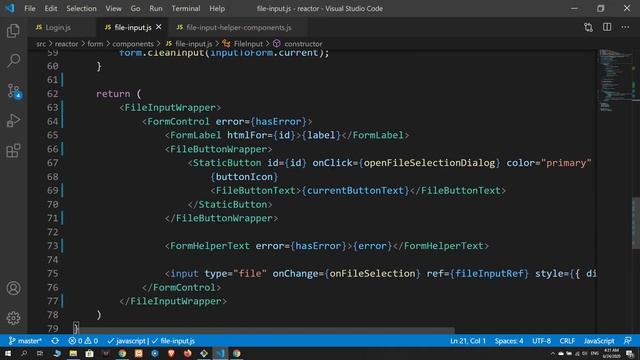
Task: Open Windows notification center
Action: pyautogui.click(x=630, y=354)
